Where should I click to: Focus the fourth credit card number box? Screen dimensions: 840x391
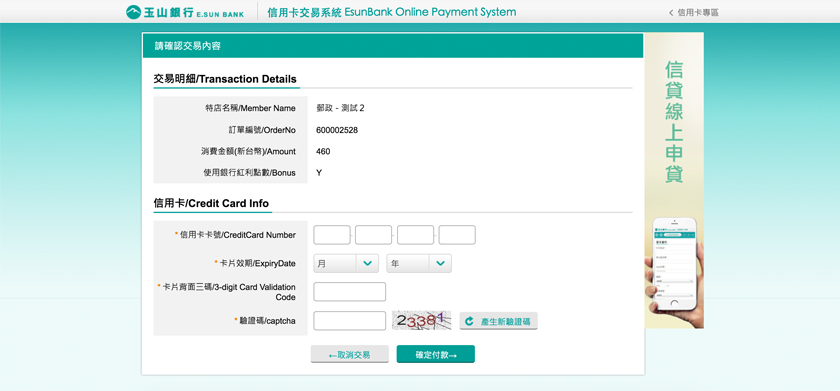pos(457,235)
